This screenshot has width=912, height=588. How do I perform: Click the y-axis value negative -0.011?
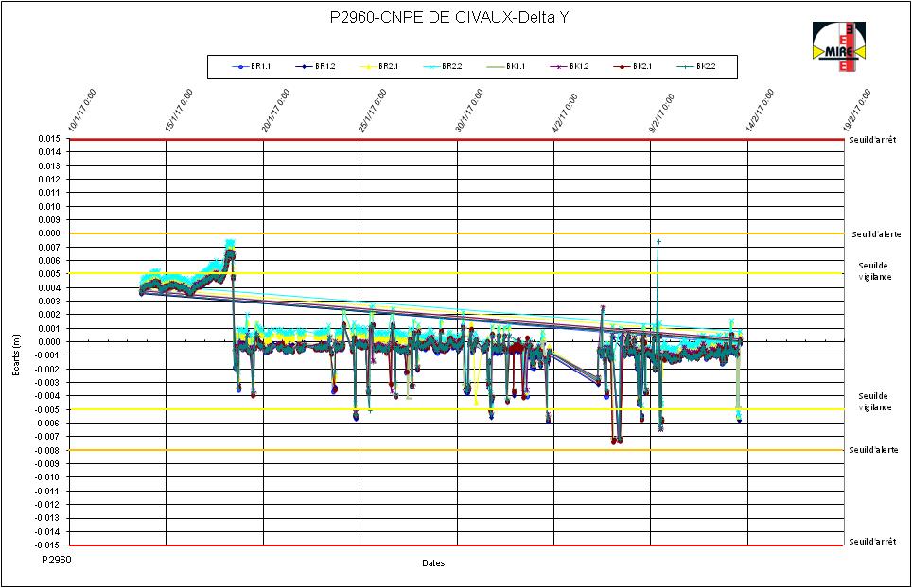[x=47, y=491]
